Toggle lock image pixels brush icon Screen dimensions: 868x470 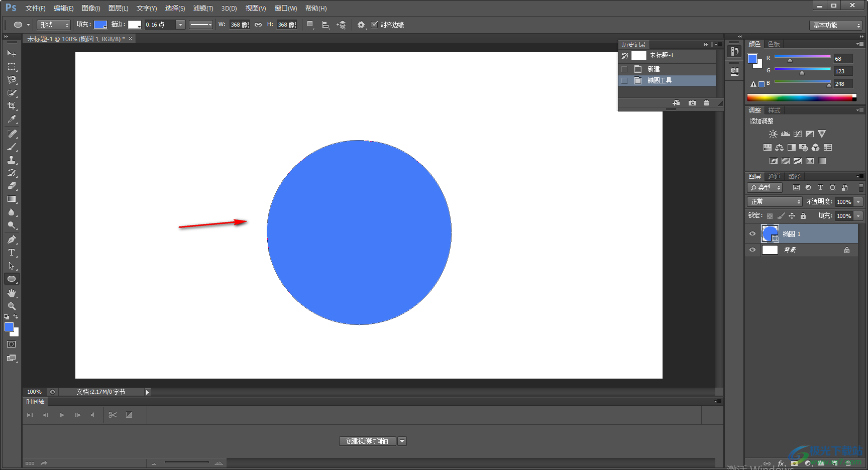click(x=781, y=216)
